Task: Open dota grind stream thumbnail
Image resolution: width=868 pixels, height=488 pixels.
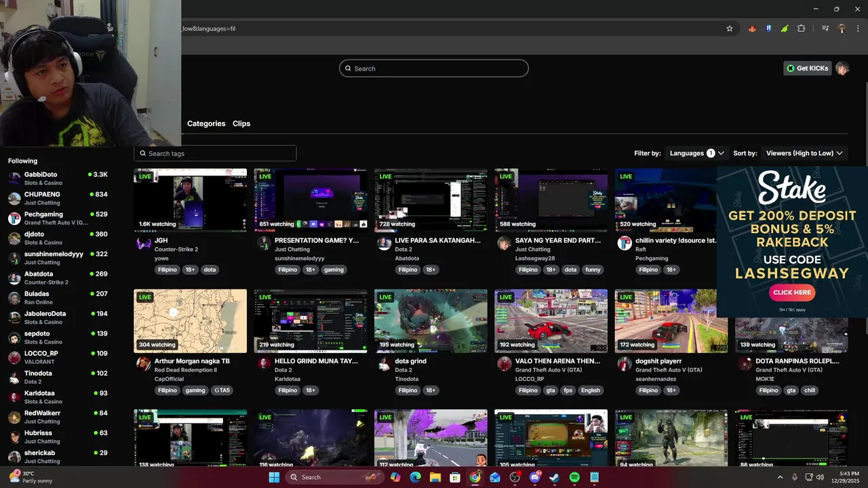Action: [x=431, y=321]
